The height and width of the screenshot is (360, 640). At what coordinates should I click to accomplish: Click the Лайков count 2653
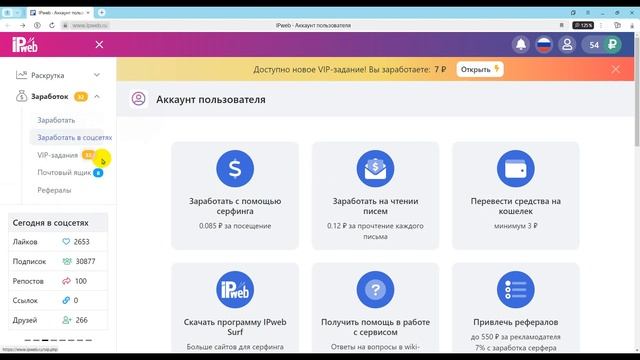pos(82,242)
